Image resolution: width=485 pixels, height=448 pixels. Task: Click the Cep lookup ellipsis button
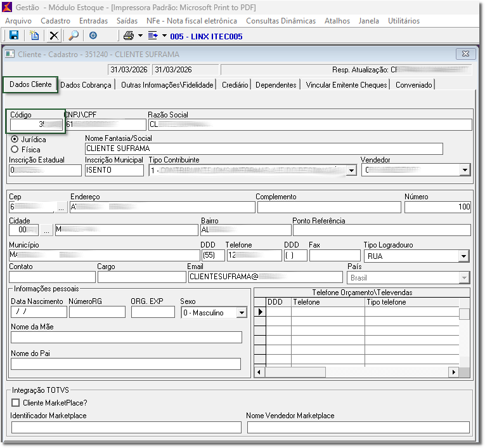61,207
